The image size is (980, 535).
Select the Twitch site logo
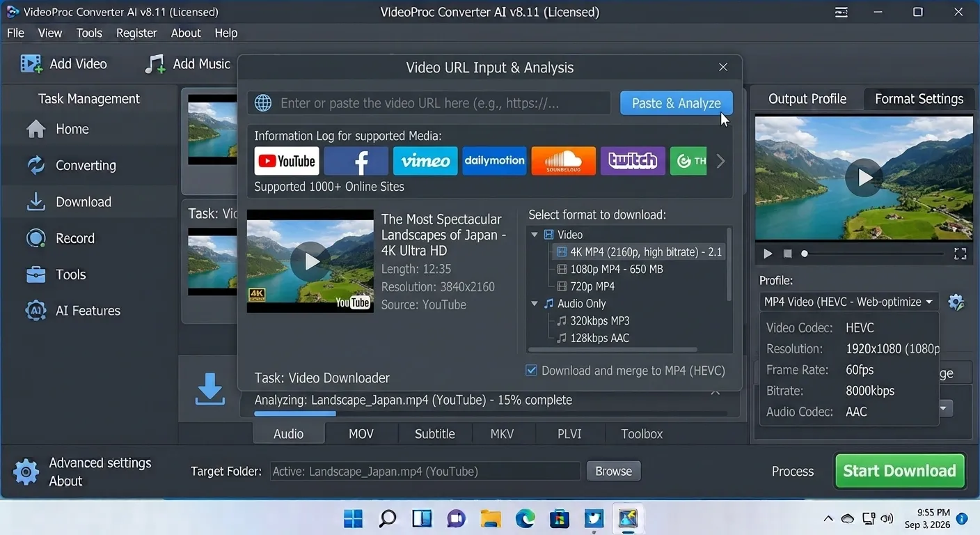coord(633,161)
